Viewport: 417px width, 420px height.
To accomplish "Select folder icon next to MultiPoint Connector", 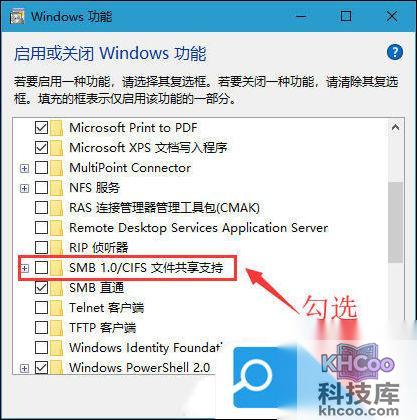I will point(56,168).
